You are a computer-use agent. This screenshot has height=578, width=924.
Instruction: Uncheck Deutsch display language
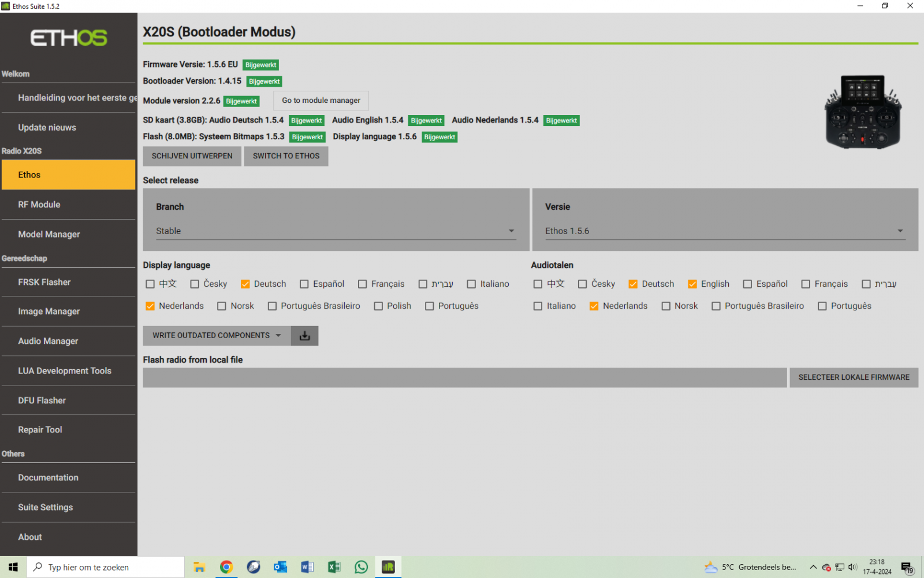[245, 284]
